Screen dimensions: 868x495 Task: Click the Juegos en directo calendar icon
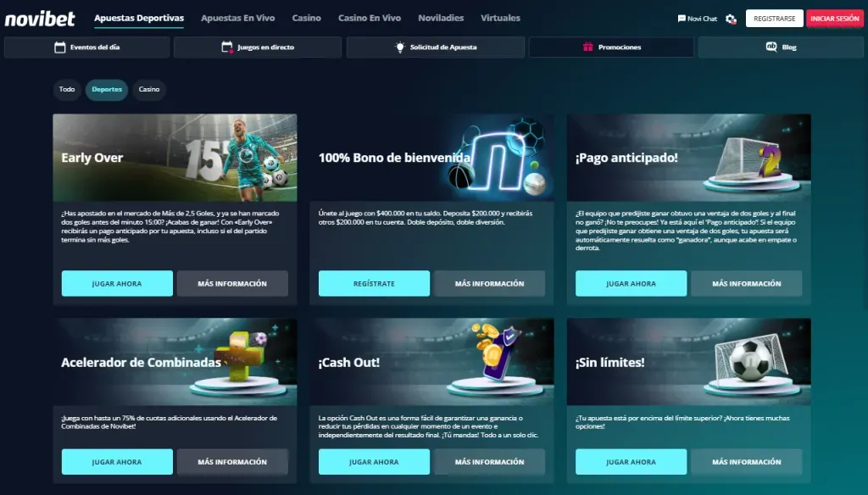(x=227, y=47)
